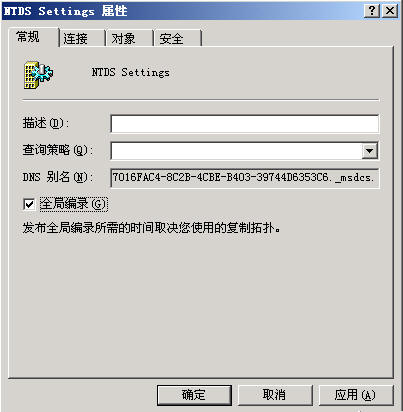This screenshot has height=412, width=403.
Task: Click the 描述(D) label
Action: (46, 123)
